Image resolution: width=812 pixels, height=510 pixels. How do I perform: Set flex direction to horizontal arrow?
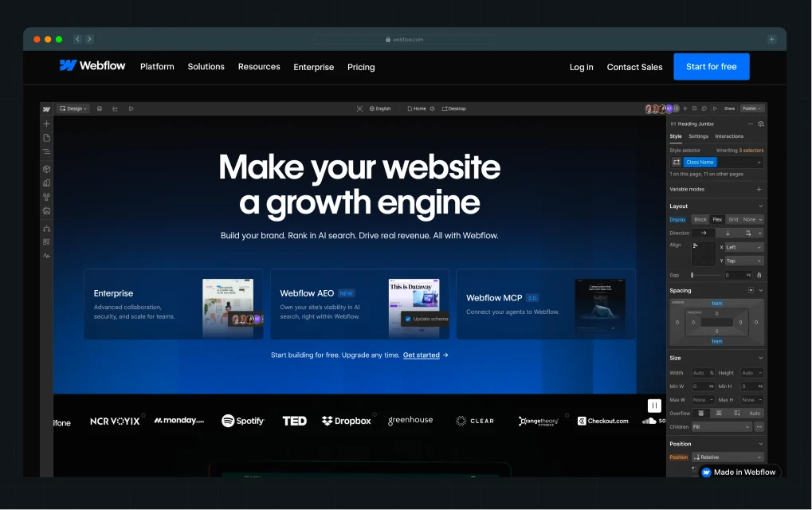pos(704,233)
